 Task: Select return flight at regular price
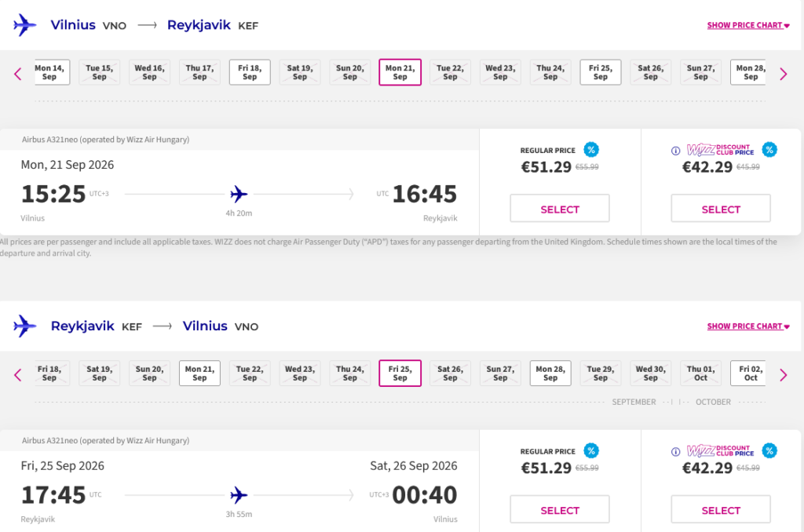point(559,509)
